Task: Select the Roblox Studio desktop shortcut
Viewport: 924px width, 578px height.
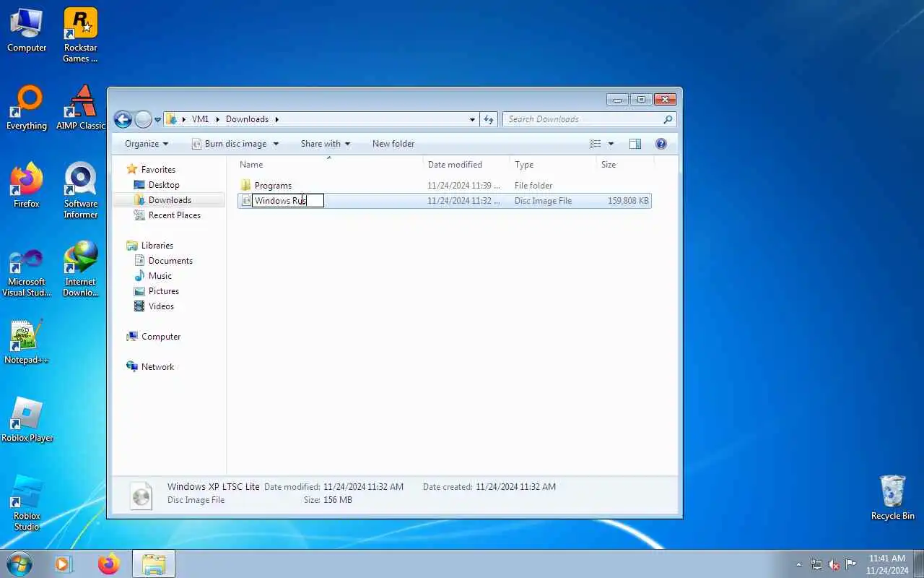Action: point(27,504)
